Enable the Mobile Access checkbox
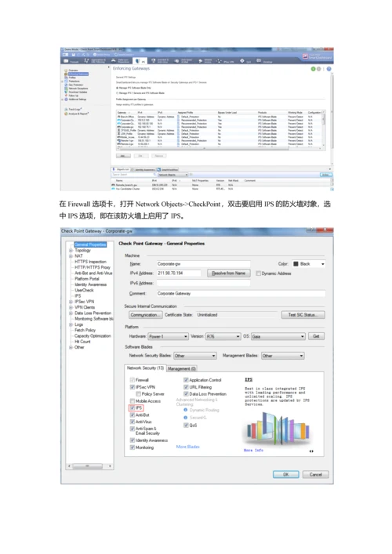The height and width of the screenshot is (554, 392). pyautogui.click(x=132, y=401)
